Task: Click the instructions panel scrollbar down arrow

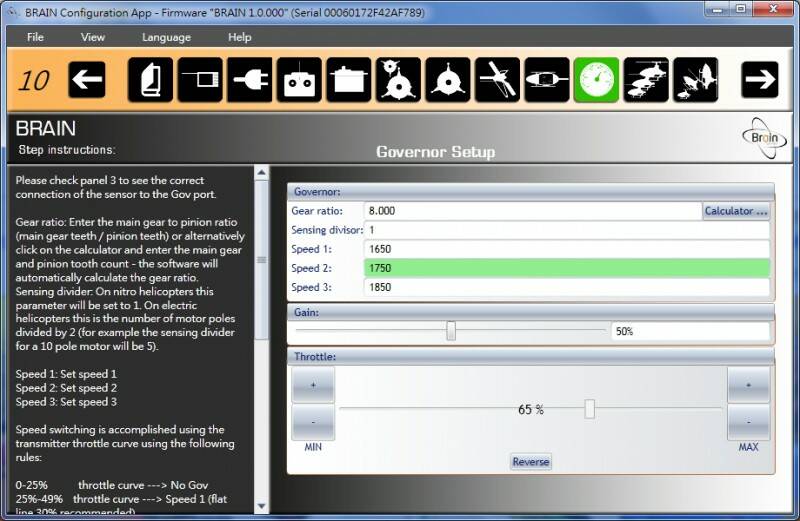Action: 262,506
